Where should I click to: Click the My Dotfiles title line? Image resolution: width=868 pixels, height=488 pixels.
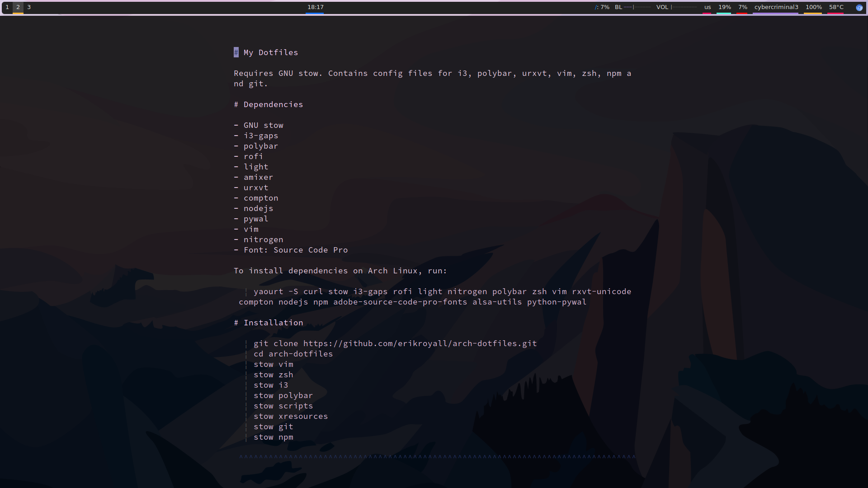coord(270,52)
